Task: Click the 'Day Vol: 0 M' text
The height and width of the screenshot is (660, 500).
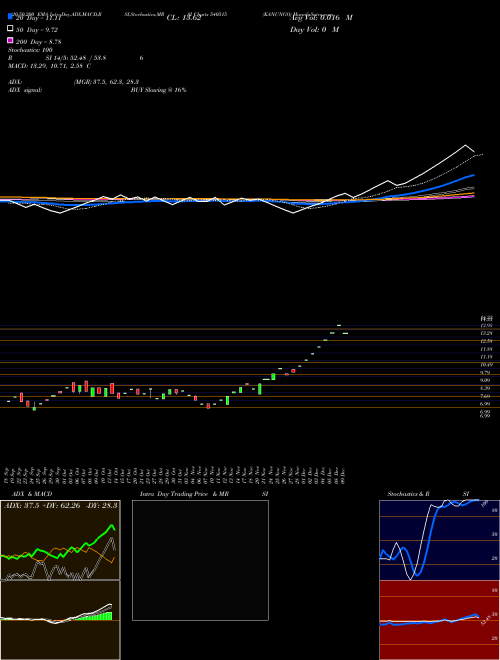Action: click(x=314, y=30)
